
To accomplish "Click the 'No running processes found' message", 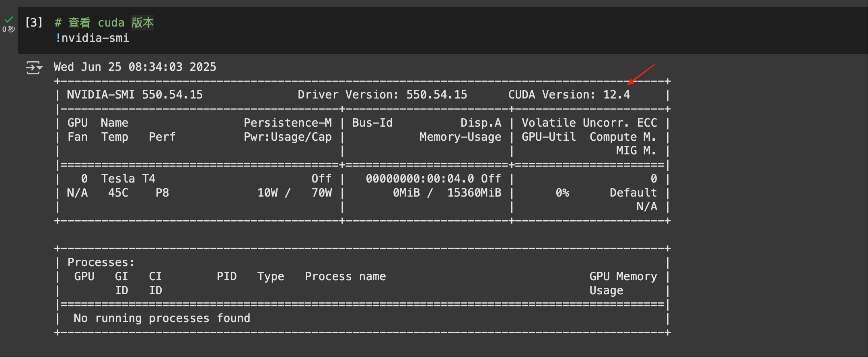I will click(x=162, y=318).
